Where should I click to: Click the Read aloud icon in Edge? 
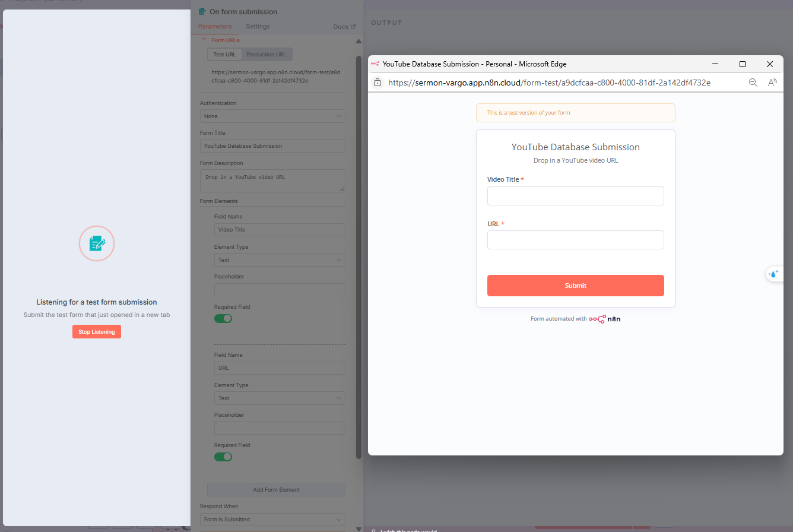tap(772, 83)
